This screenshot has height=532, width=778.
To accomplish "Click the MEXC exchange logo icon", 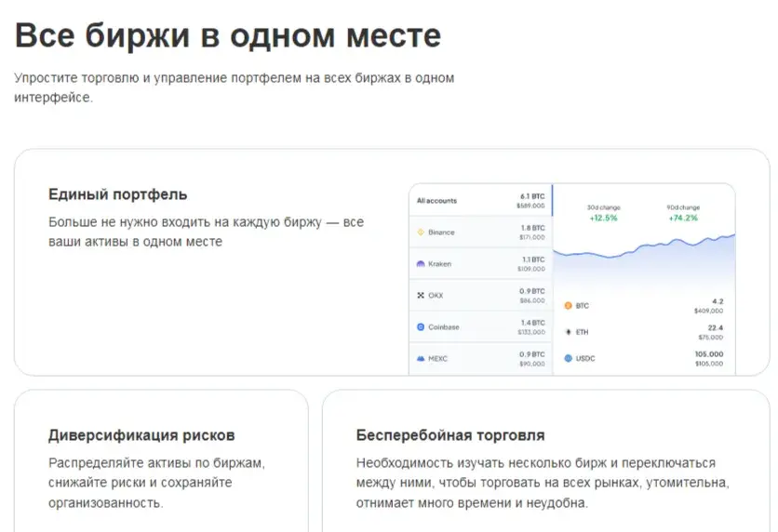I will [x=421, y=358].
